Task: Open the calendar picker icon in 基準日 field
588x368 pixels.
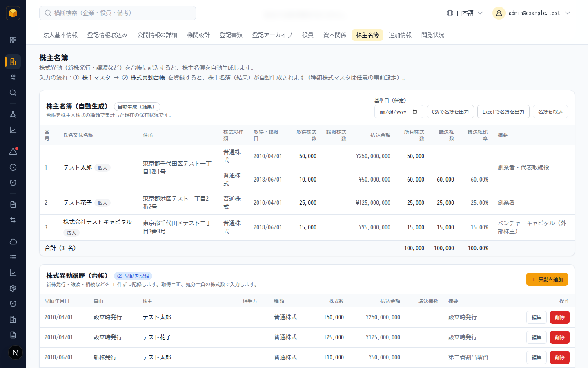Action: pos(415,112)
